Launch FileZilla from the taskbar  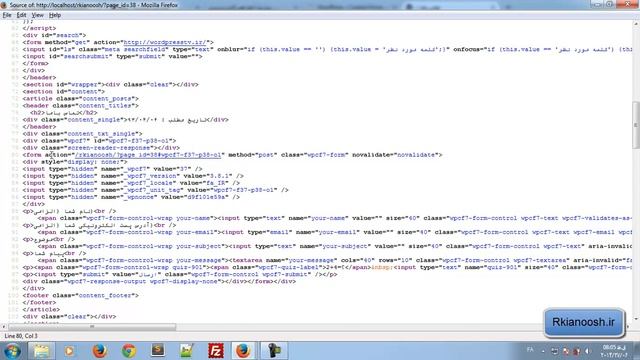[216, 351]
